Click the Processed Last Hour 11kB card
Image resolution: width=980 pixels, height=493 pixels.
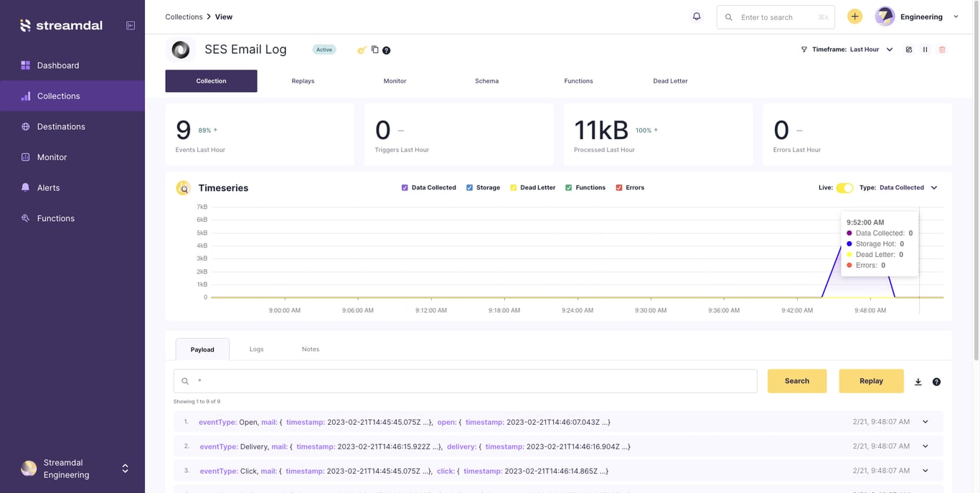coord(659,135)
